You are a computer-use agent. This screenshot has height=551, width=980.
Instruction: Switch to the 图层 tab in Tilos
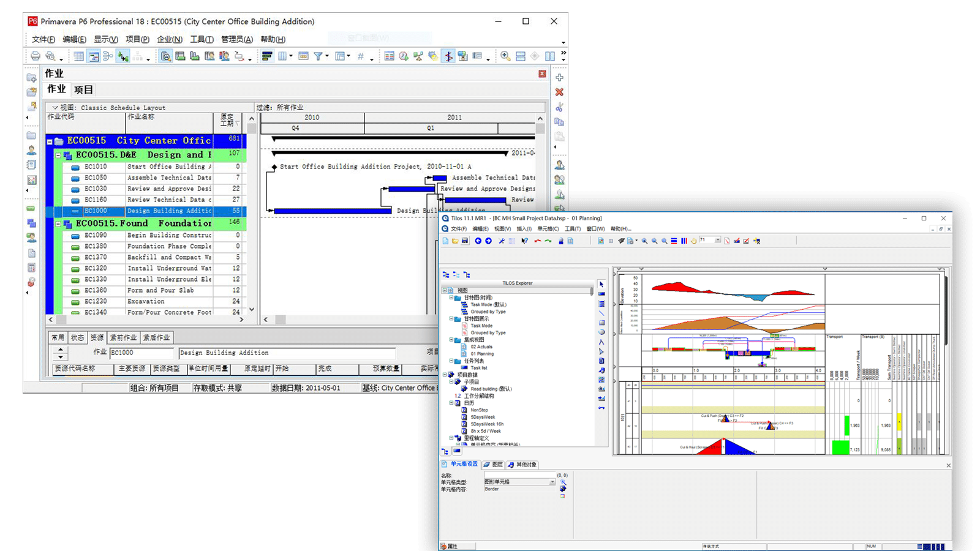(494, 465)
